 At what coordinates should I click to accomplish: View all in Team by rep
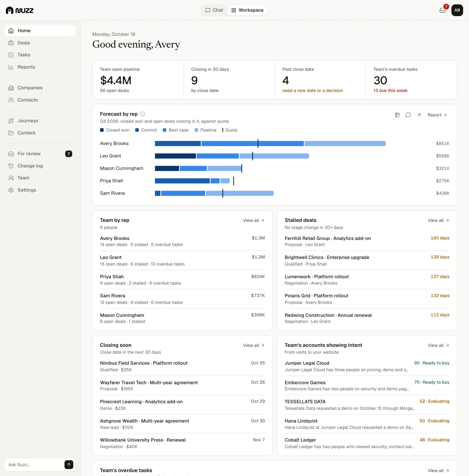point(254,220)
